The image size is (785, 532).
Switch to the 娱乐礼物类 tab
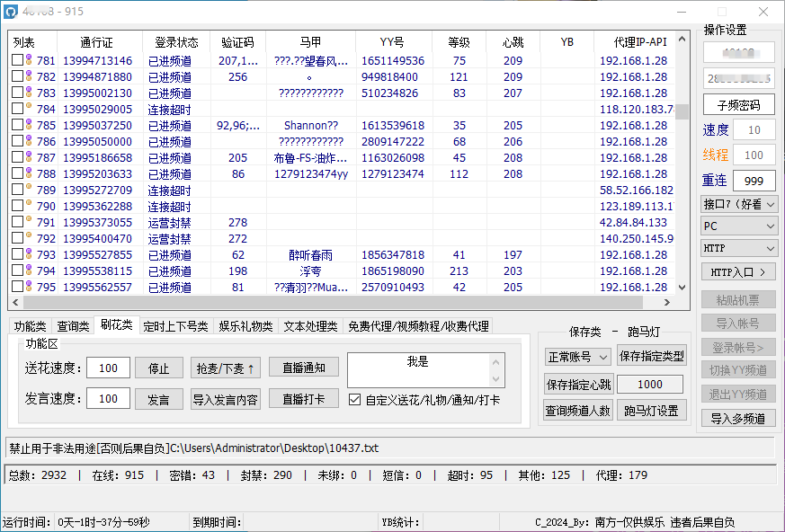coord(245,326)
